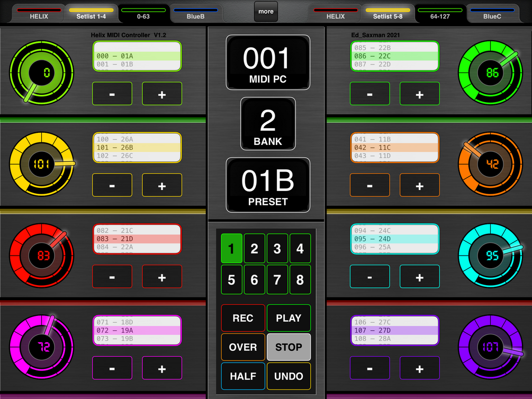The image size is (532, 399).
Task: Select list row 101 – 26B
Action: click(137, 147)
